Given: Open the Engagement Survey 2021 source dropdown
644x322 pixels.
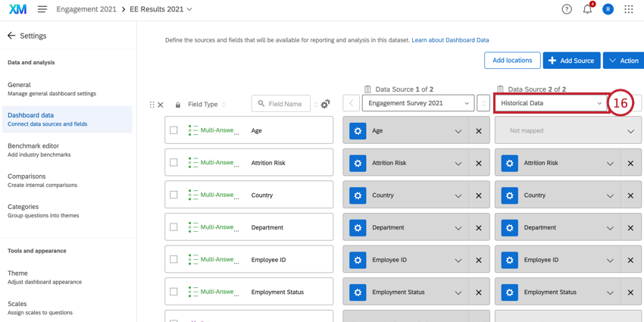Looking at the screenshot, I should point(418,103).
